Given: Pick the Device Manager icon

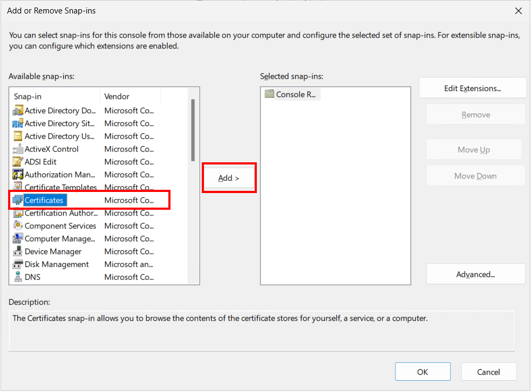Looking at the screenshot, I should [x=18, y=252].
